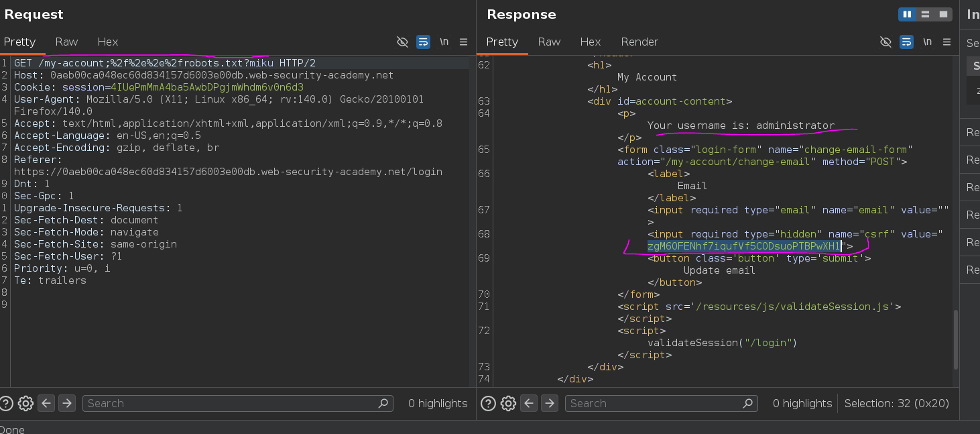Viewport: 980px width, 434px height.
Task: Click Request '0 highlights' label
Action: pyautogui.click(x=438, y=403)
